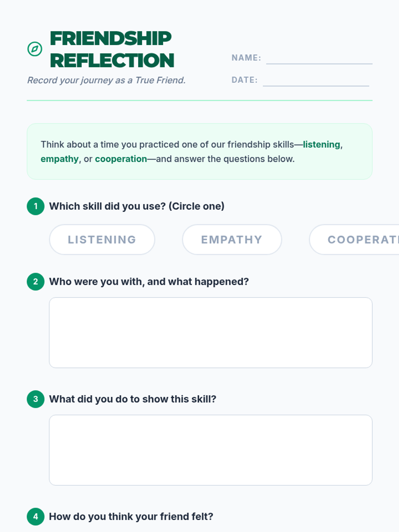Click the 'Who were you with' answer box
The image size is (399, 532).
[x=210, y=332]
